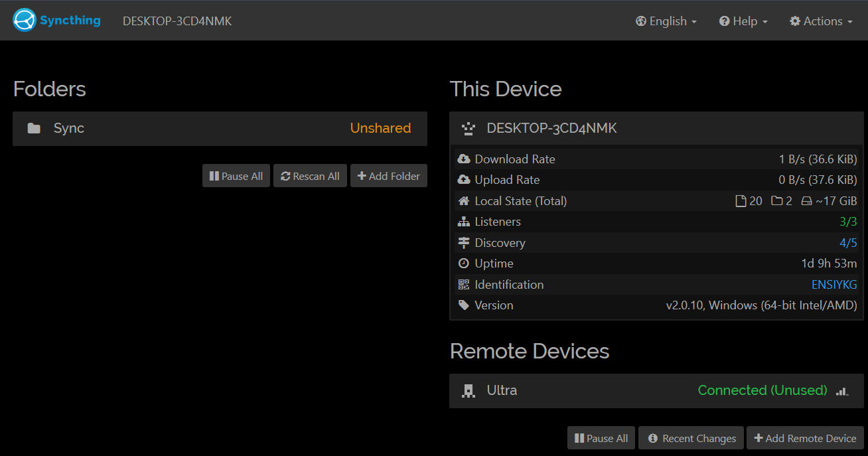This screenshot has height=456, width=868.
Task: Click the Ultra remote device identicon
Action: (x=469, y=391)
